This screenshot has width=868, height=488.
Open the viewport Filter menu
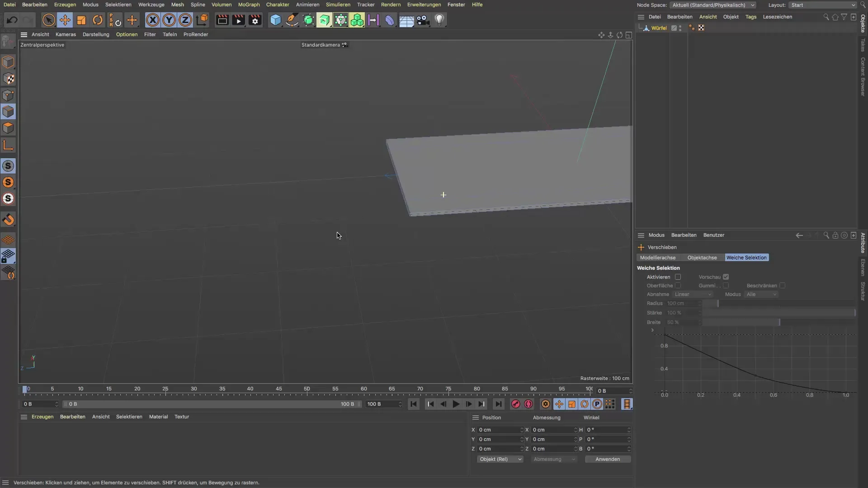click(150, 34)
